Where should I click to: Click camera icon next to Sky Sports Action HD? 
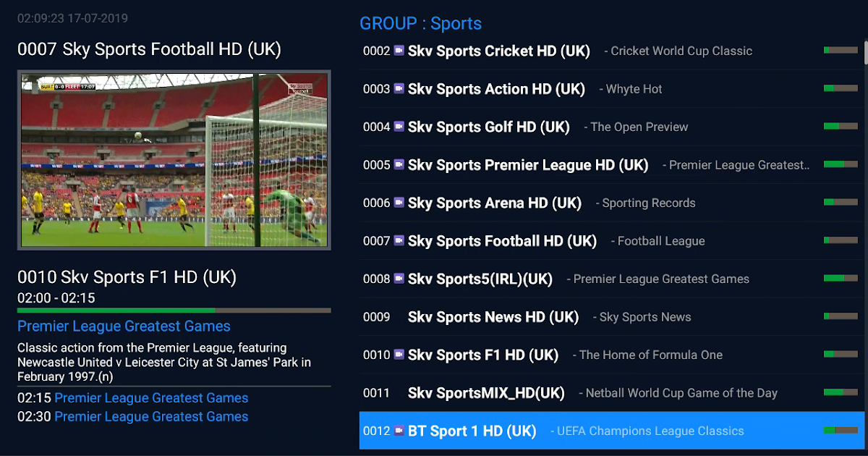(x=399, y=88)
